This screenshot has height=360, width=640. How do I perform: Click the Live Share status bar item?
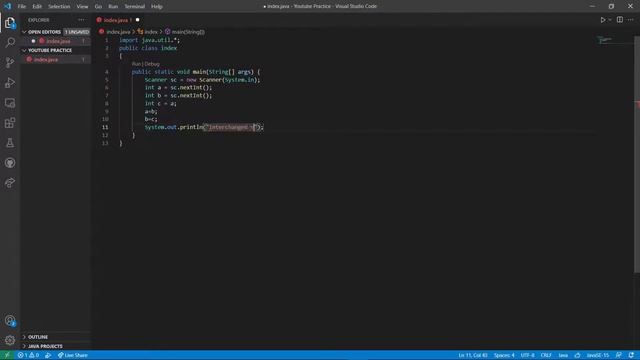coord(73,355)
